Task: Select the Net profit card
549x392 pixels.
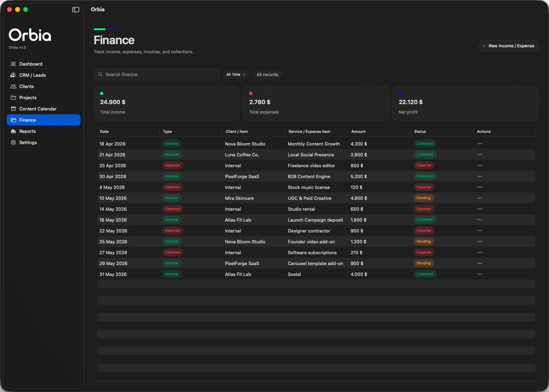Action: point(465,103)
